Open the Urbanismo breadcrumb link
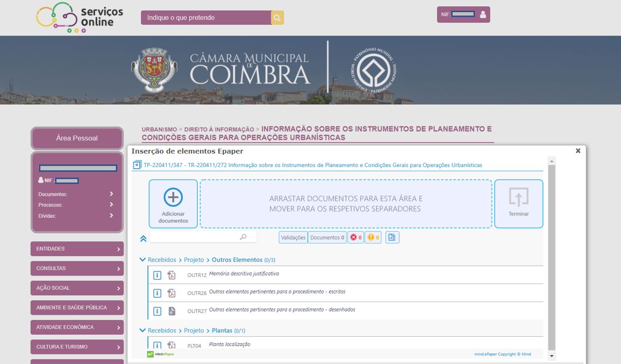 point(159,129)
